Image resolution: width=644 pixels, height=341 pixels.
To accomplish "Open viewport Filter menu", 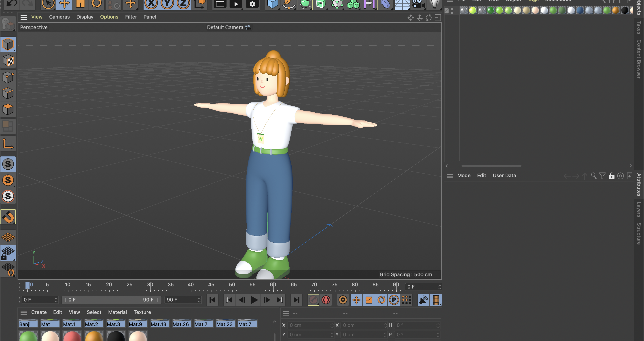I will (x=131, y=17).
